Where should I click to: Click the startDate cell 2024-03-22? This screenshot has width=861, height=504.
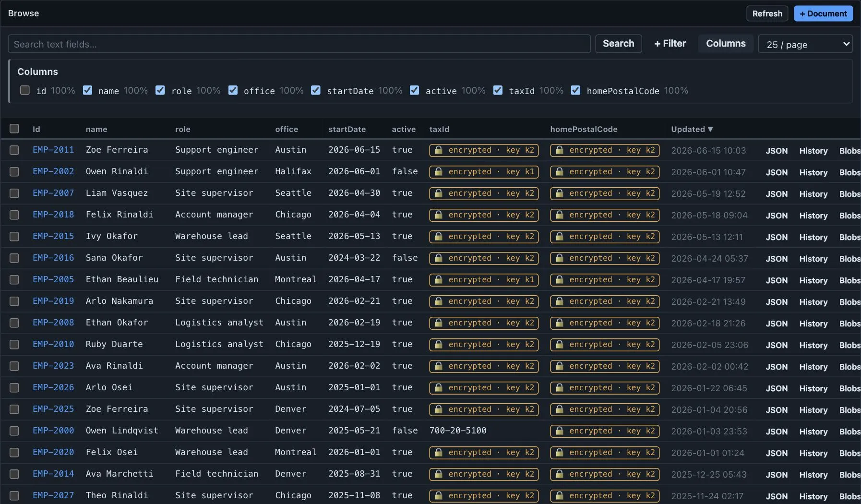[354, 258]
